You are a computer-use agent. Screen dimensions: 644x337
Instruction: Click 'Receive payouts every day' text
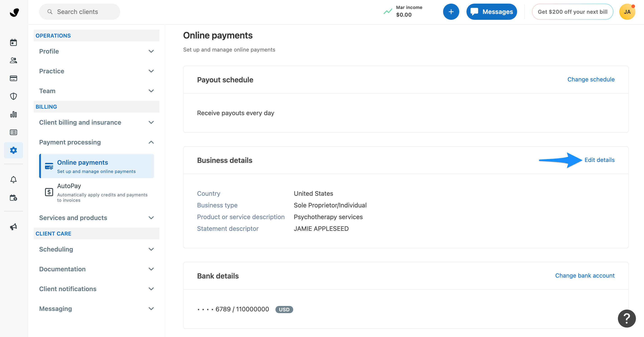pos(236,113)
